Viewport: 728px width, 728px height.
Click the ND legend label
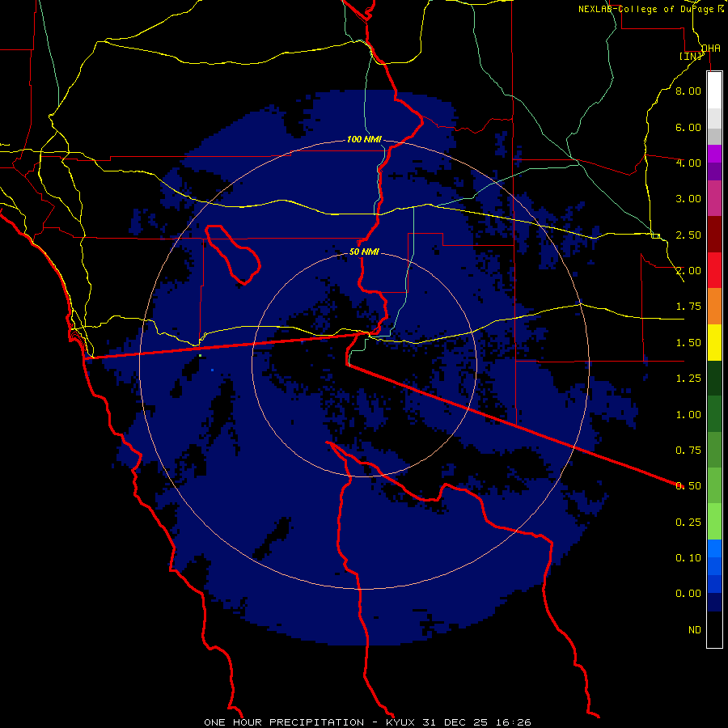point(695,630)
